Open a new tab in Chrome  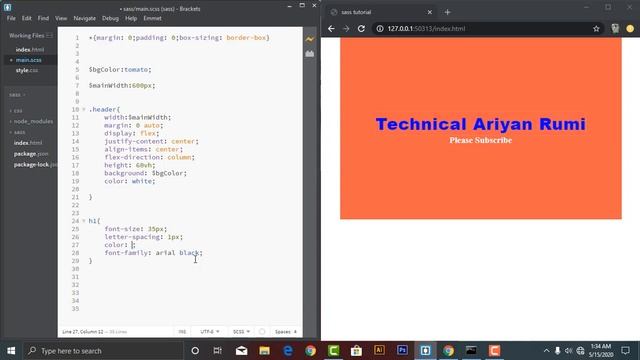point(447,12)
